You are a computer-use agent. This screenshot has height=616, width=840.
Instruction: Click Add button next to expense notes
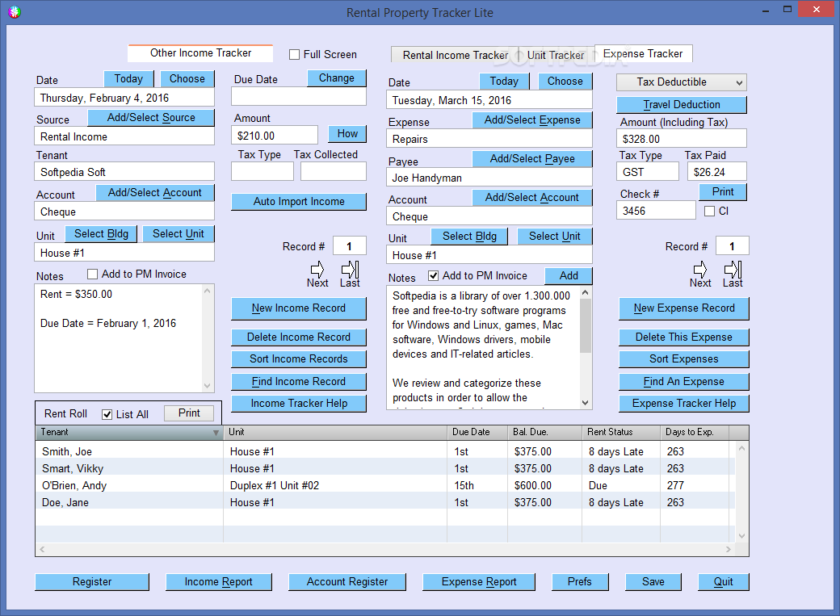pos(569,276)
